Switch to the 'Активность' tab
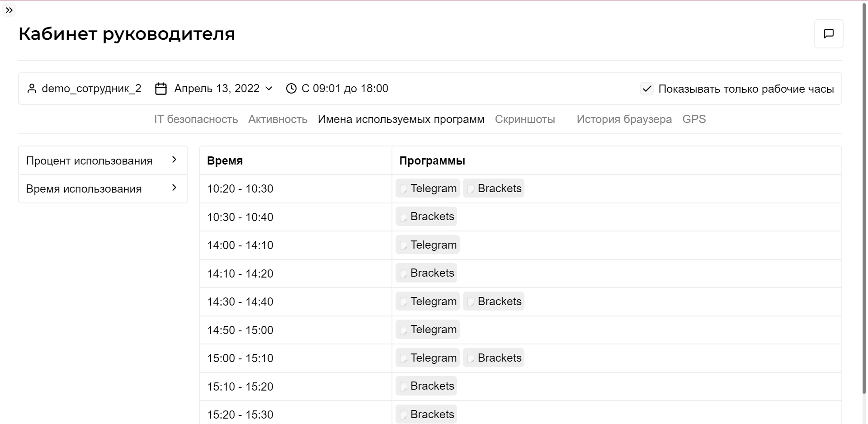This screenshot has height=424, width=868. 278,119
